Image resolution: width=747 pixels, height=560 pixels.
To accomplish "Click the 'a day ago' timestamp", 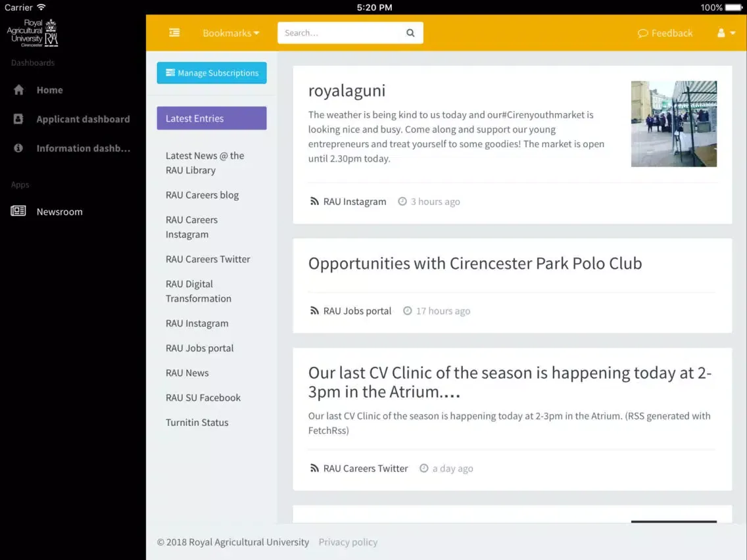I will [x=452, y=468].
